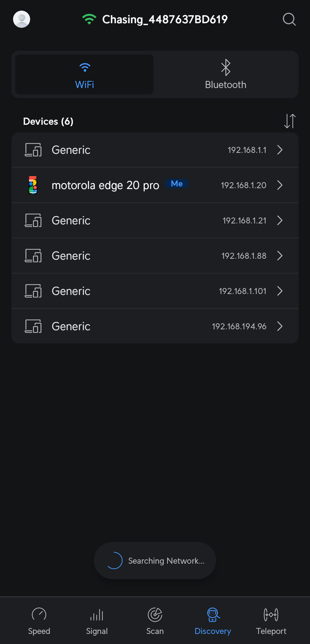The height and width of the screenshot is (644, 310).
Task: Sort devices with the arrows icon
Action: [290, 121]
